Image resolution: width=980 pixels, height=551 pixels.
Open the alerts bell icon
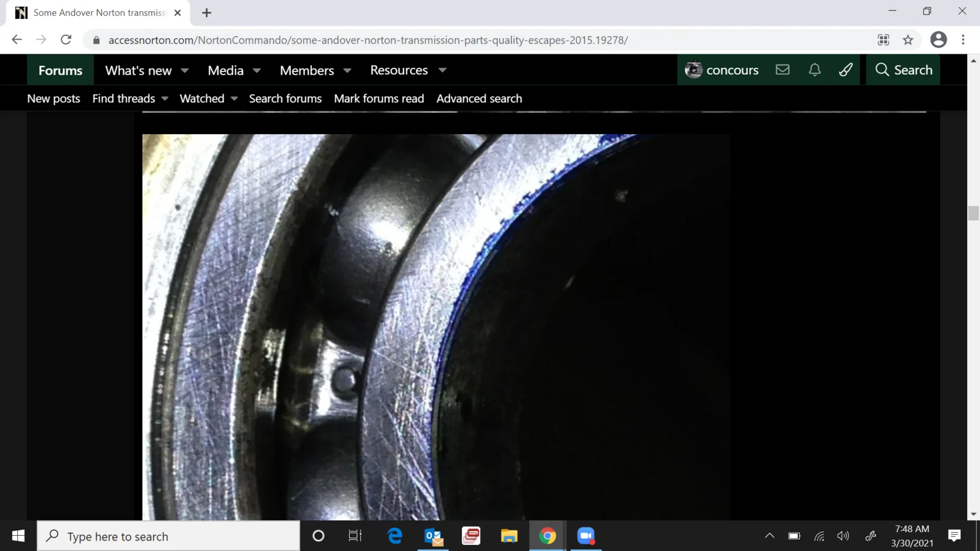(x=815, y=70)
